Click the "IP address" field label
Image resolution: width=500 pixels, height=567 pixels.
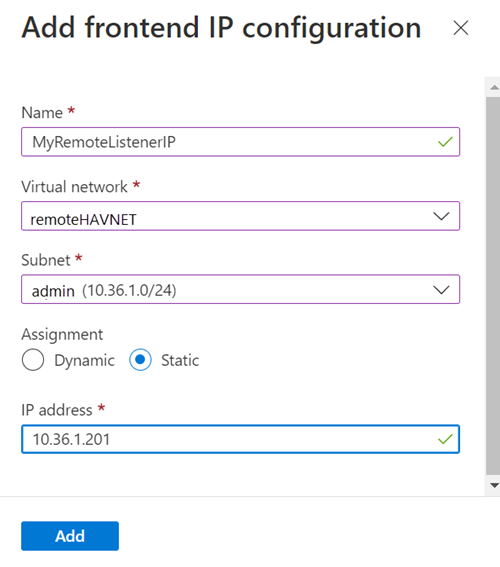click(57, 410)
